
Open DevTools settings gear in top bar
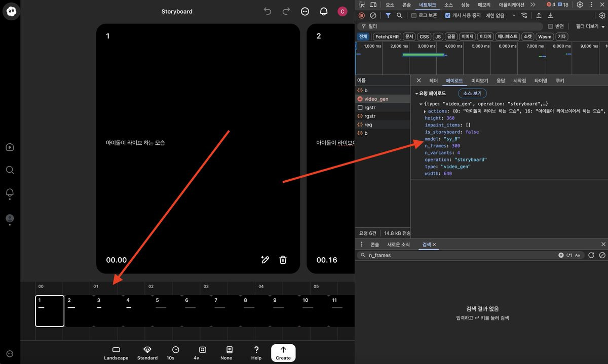[580, 5]
